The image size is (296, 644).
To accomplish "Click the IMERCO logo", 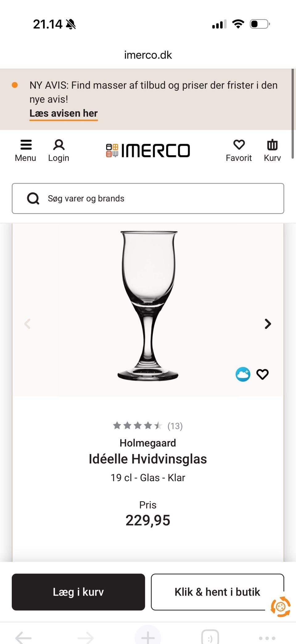I will coord(148,150).
